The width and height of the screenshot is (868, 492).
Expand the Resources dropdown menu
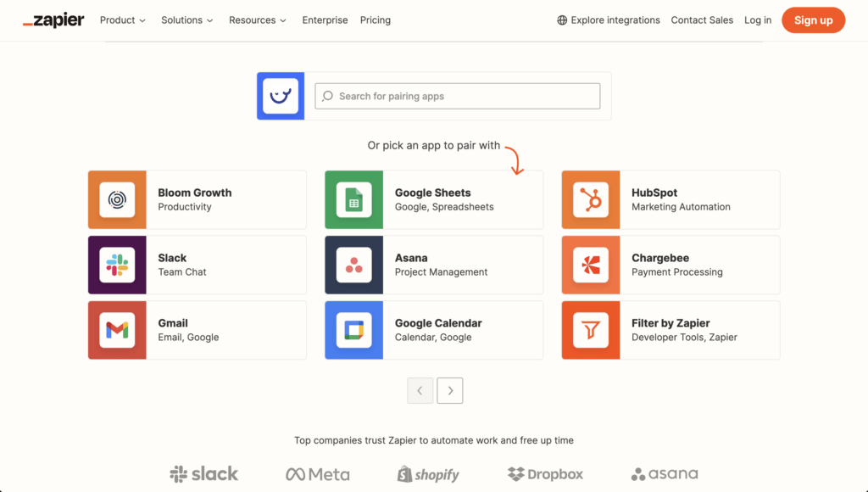click(258, 20)
